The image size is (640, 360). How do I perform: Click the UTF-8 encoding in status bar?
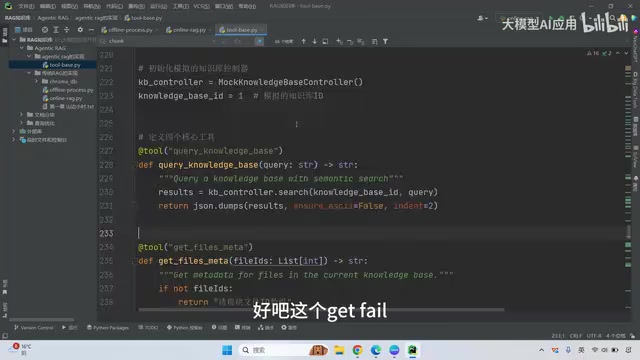tap(594, 336)
